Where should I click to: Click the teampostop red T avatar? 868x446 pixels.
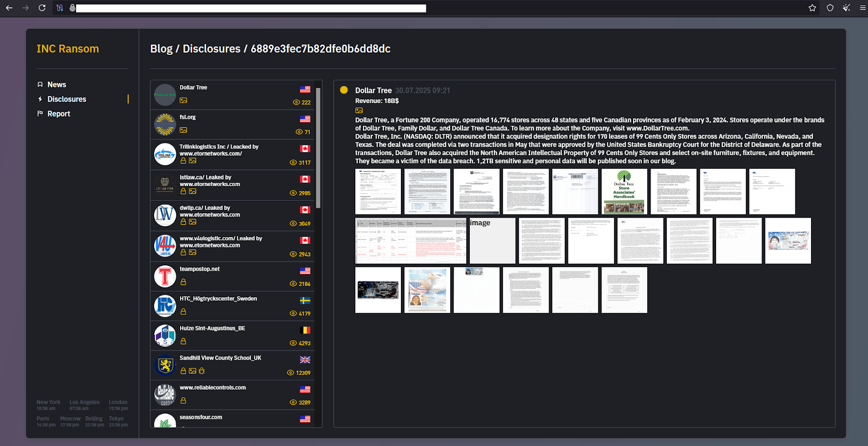[165, 277]
